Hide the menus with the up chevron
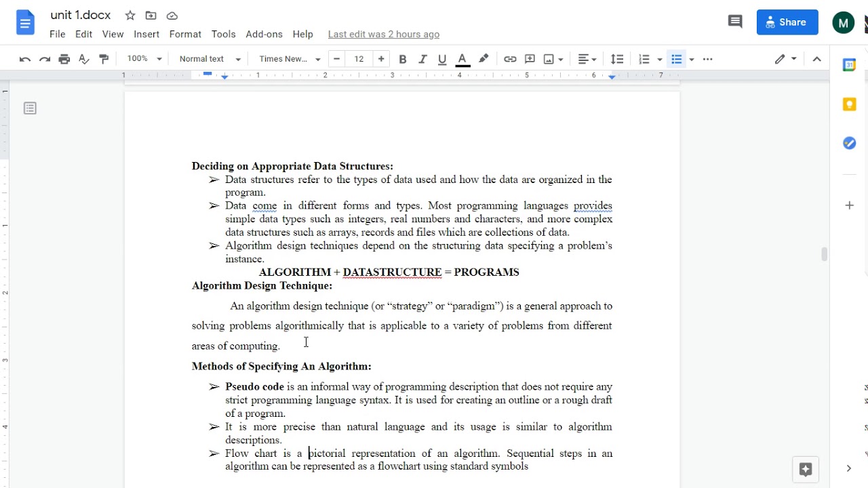This screenshot has width=868, height=488. (x=816, y=59)
